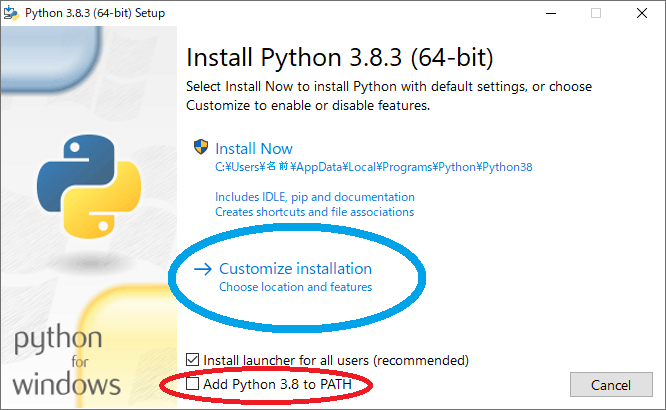Close the Python Setup window
Viewport: 666px width, 410px height.
tap(642, 13)
